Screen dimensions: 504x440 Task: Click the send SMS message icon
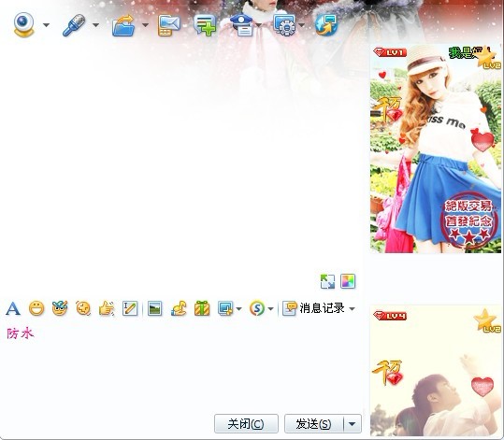point(169,25)
